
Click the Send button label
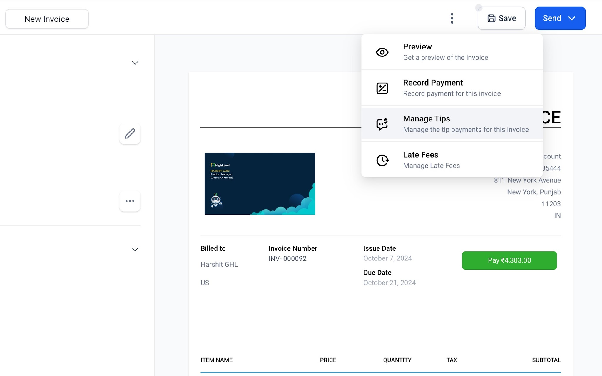tap(552, 18)
